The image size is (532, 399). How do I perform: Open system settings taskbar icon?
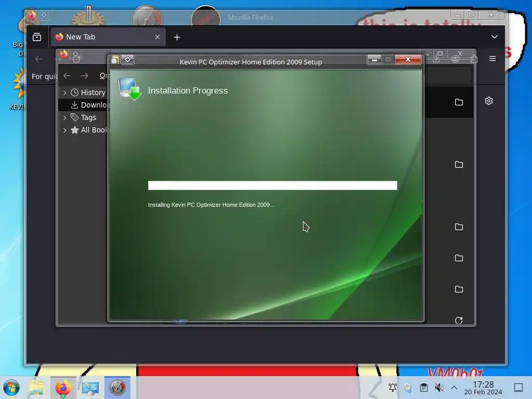(x=90, y=388)
